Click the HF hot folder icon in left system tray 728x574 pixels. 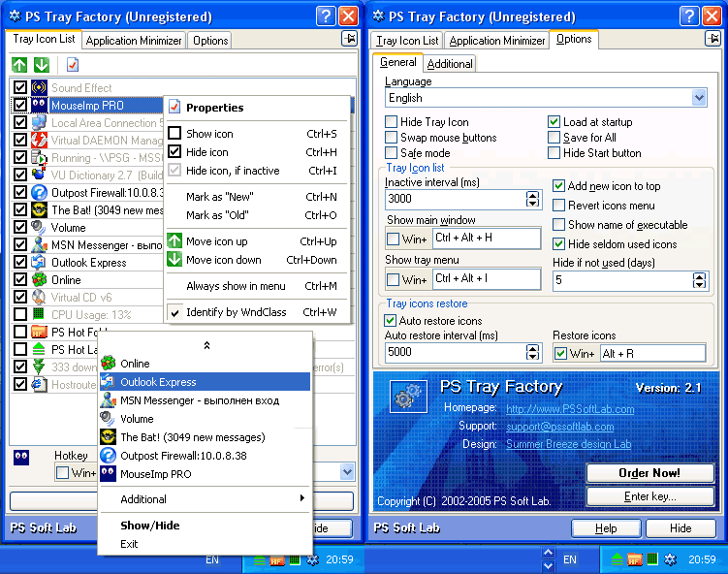pos(276,560)
